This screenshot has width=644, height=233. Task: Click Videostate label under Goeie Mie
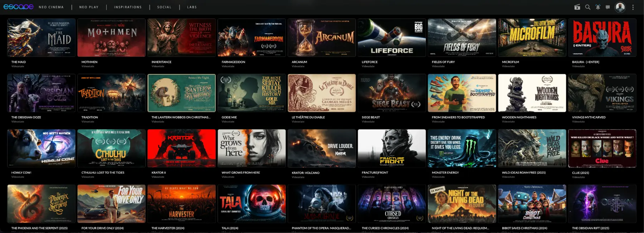coord(228,122)
